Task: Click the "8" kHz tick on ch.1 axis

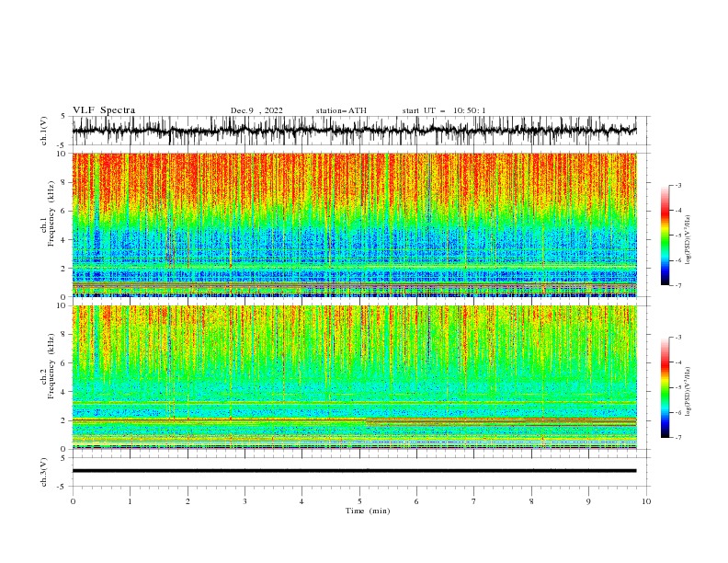Action: [64, 182]
